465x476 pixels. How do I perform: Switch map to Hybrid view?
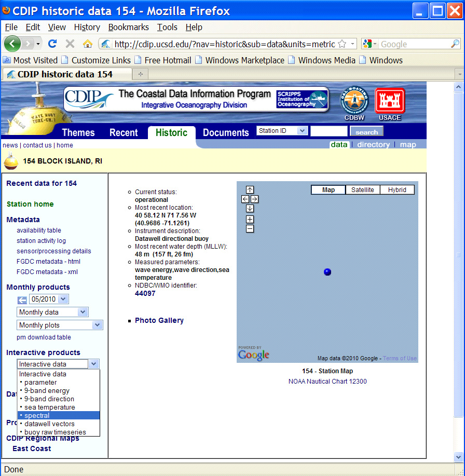click(x=397, y=190)
